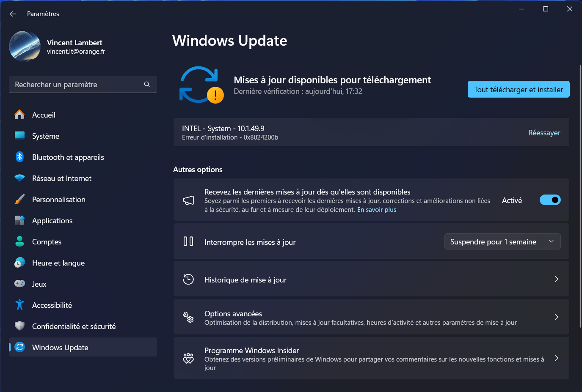The width and height of the screenshot is (582, 392).
Task: Open the En savoir plus link
Action: click(377, 210)
